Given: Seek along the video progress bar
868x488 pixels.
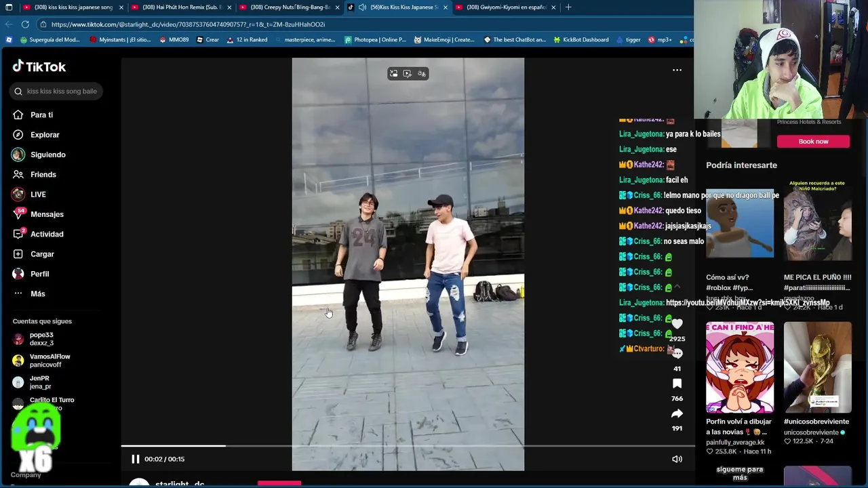Looking at the screenshot, I should pyautogui.click(x=407, y=446).
